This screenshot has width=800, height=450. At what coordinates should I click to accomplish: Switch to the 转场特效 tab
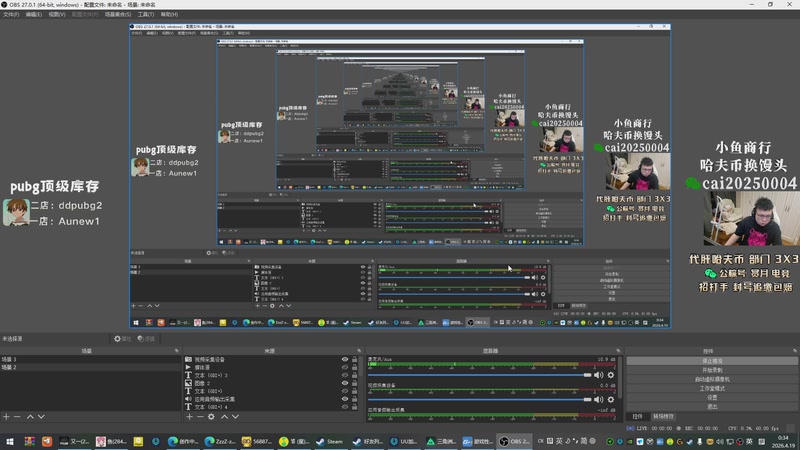coord(663,417)
